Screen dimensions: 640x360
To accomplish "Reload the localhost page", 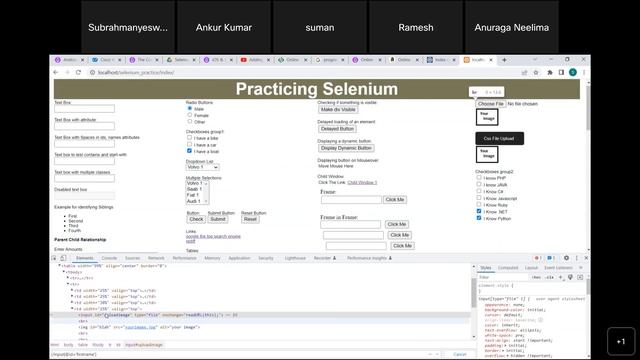I will (78, 72).
